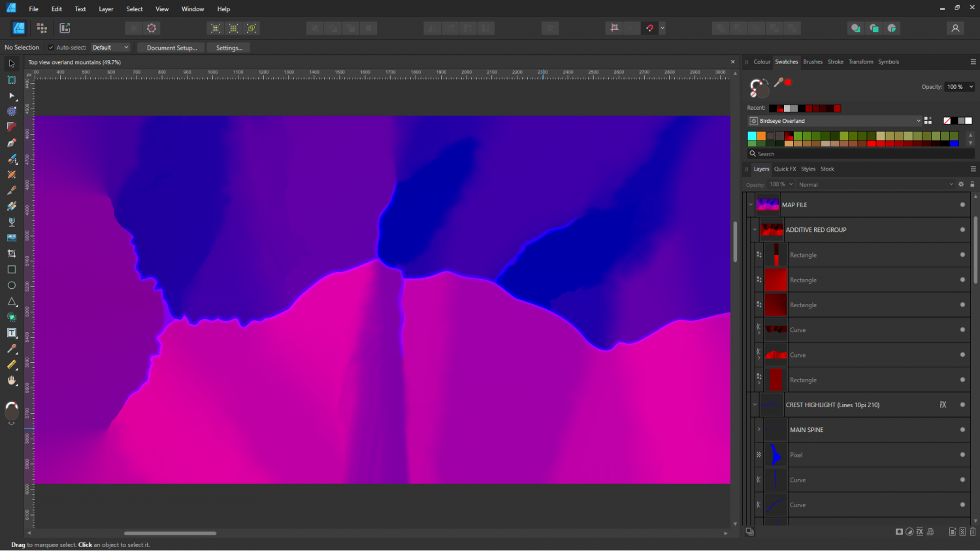This screenshot has height=551, width=980.
Task: Open the Auto-select Default dropdown
Action: tap(110, 48)
